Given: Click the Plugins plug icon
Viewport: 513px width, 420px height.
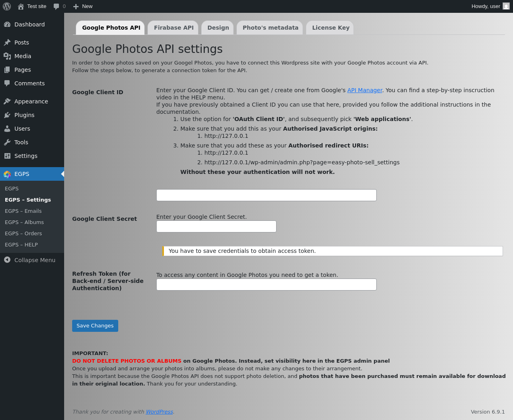Looking at the screenshot, I should click(7, 115).
